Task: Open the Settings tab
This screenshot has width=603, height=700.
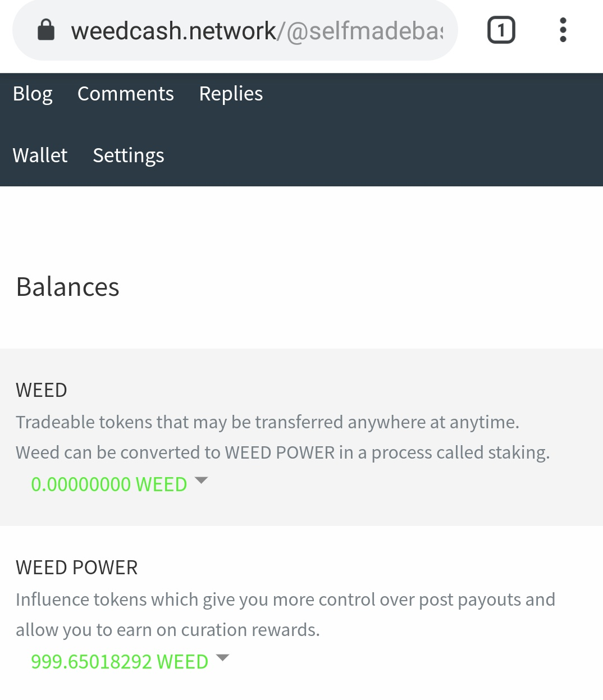Action: [129, 155]
